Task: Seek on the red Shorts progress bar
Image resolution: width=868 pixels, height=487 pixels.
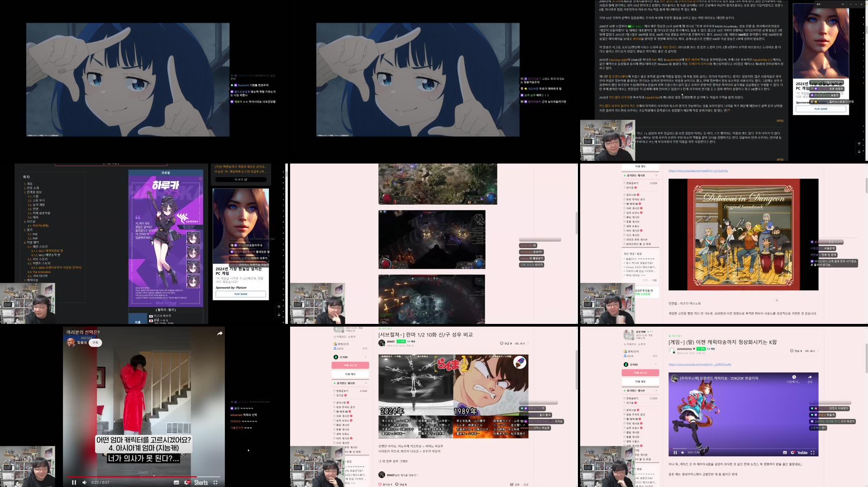Action: (x=144, y=477)
